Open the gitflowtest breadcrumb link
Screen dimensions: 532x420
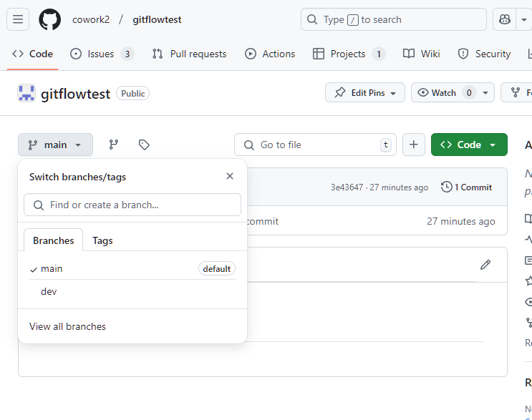pos(157,19)
